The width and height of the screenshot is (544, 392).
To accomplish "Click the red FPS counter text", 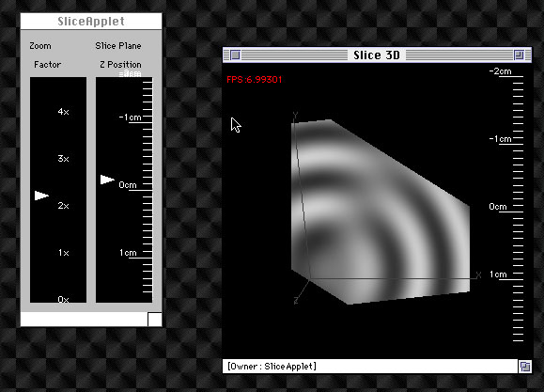I will pos(255,80).
